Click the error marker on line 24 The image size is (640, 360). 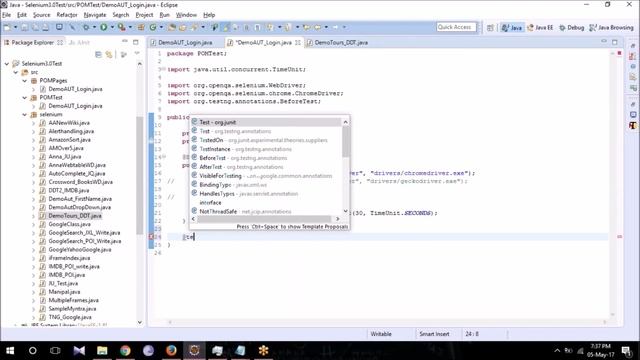pos(151,237)
